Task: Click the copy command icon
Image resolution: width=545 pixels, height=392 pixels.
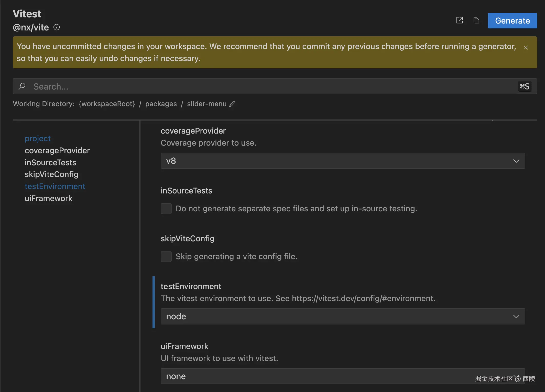Action: coord(476,20)
